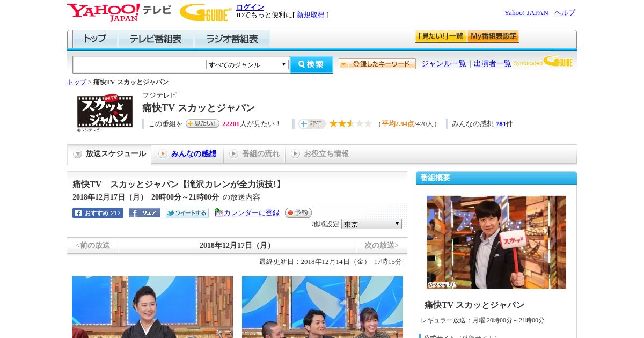Image resolution: width=644 pixels, height=338 pixels.
Task: Expand the 地域設定 region dropdown set to 東京
Action: 371,224
